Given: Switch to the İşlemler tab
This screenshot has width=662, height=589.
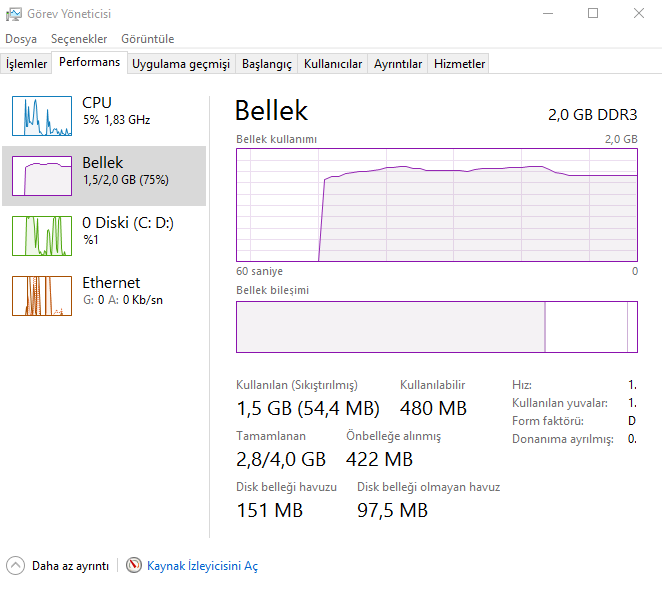Looking at the screenshot, I should (27, 64).
